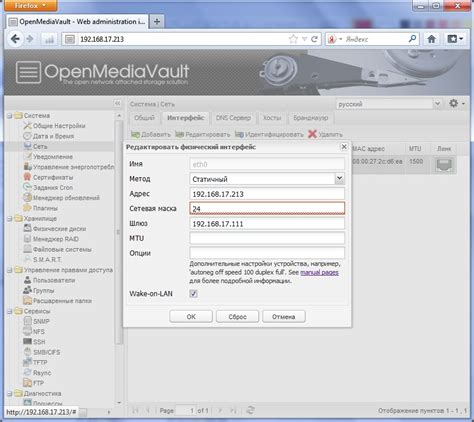Image resolution: width=474 pixels, height=422 pixels.
Task: Click the Адрес input field
Action: pyautogui.click(x=267, y=194)
